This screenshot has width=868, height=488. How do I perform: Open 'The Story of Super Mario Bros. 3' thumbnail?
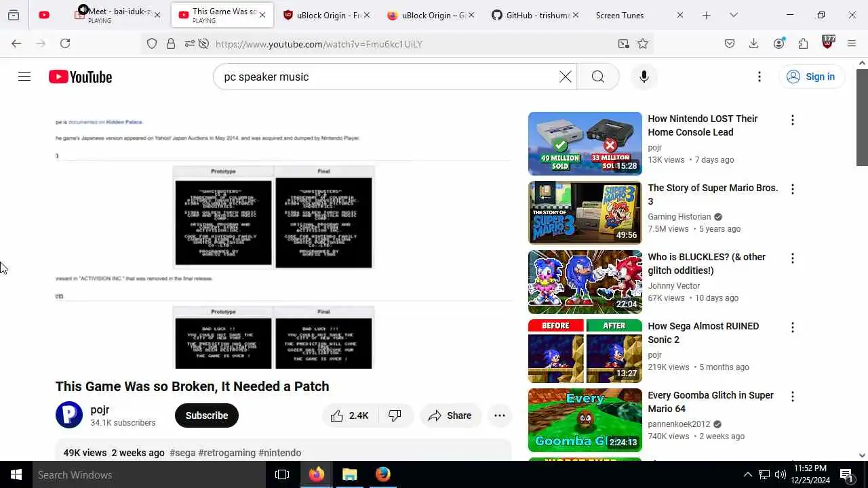(x=585, y=213)
